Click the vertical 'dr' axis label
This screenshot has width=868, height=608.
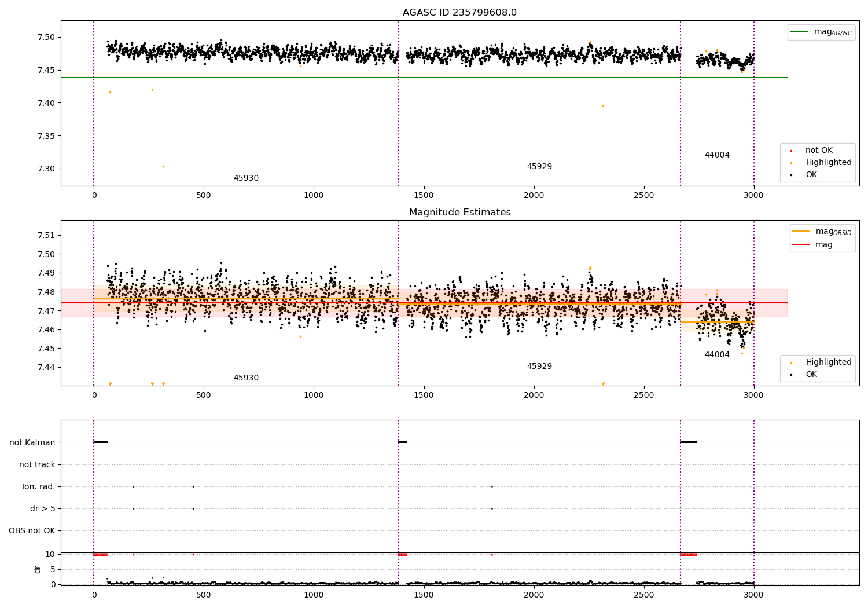coord(38,569)
